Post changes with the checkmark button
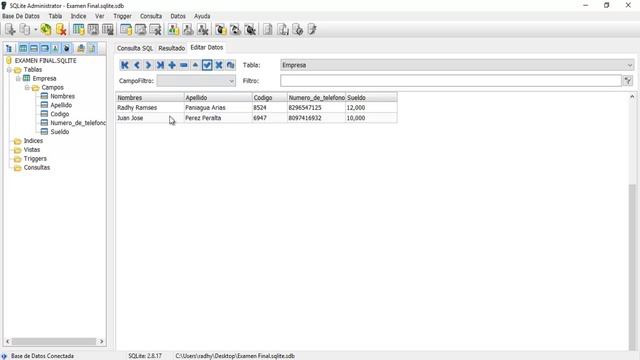640x360 pixels. coord(207,65)
